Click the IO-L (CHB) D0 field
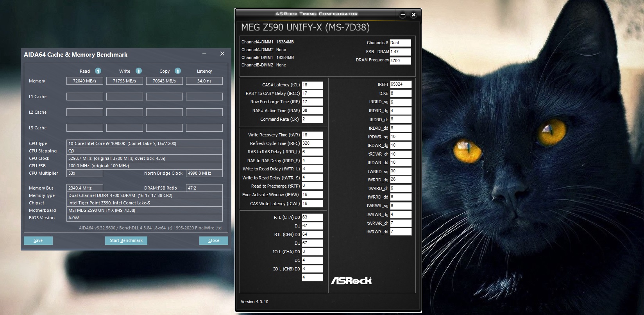Viewport: 644px width, 315px height. pos(312,269)
